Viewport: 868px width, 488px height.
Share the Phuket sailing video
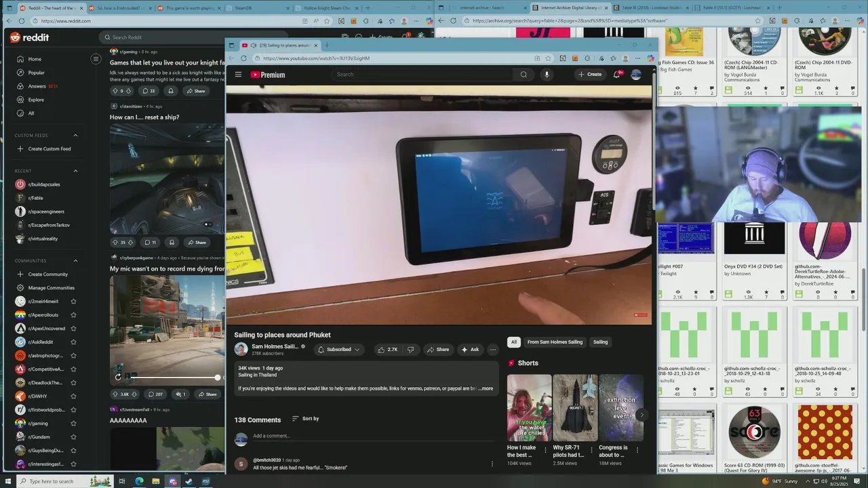437,350
